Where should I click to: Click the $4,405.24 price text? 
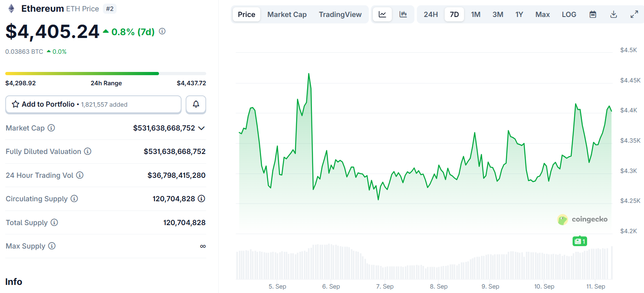[52, 32]
